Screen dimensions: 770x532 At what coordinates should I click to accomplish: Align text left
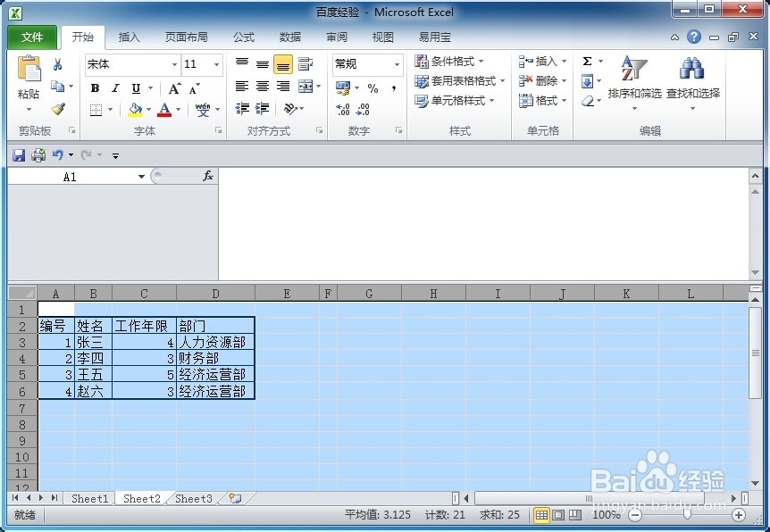click(241, 87)
